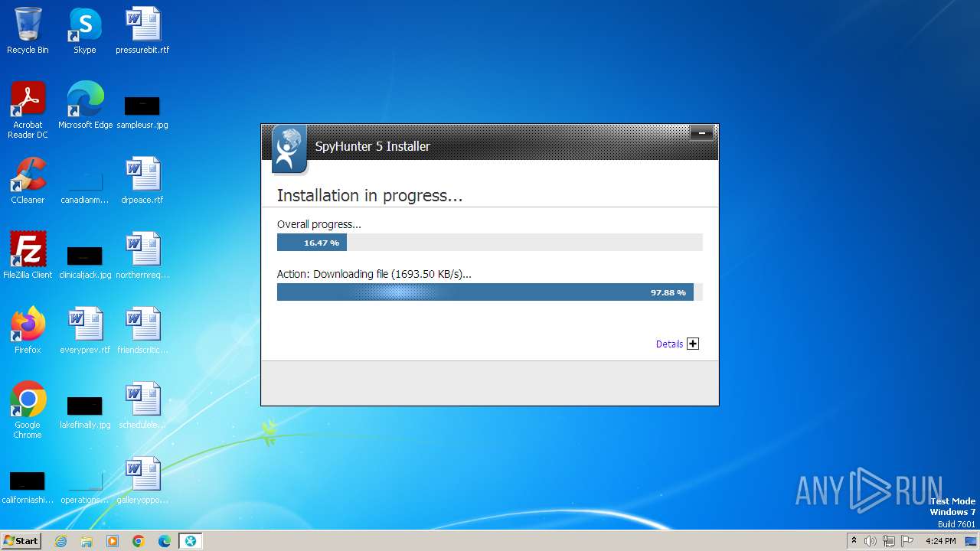Viewport: 980px width, 551px height.
Task: Select the lakefinally.jpg file
Action: tap(85, 412)
